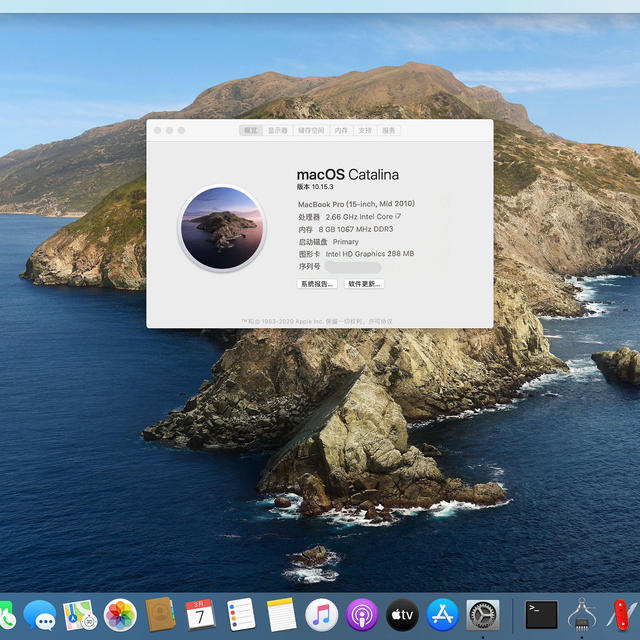Open Messages from the dock

coord(40,615)
